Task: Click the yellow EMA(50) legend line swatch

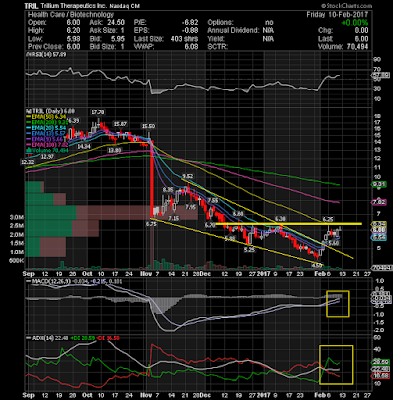Action: pyautogui.click(x=29, y=117)
